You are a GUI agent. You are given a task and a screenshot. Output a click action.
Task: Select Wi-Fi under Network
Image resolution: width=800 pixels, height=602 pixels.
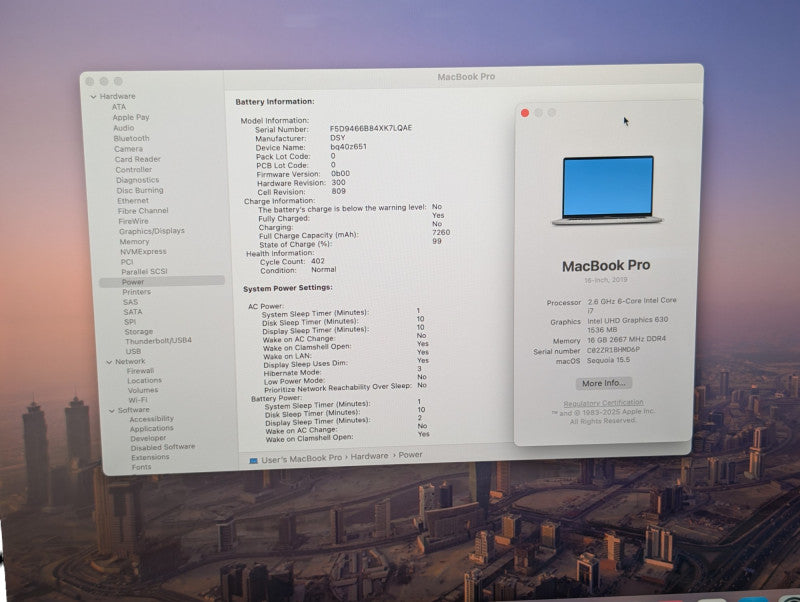[x=138, y=400]
